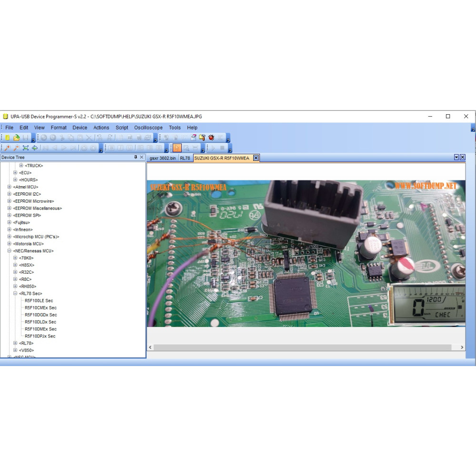Viewport: 476px width, 476px height.
Task: Select R5F10CMEx Sec device
Action: (x=40, y=307)
